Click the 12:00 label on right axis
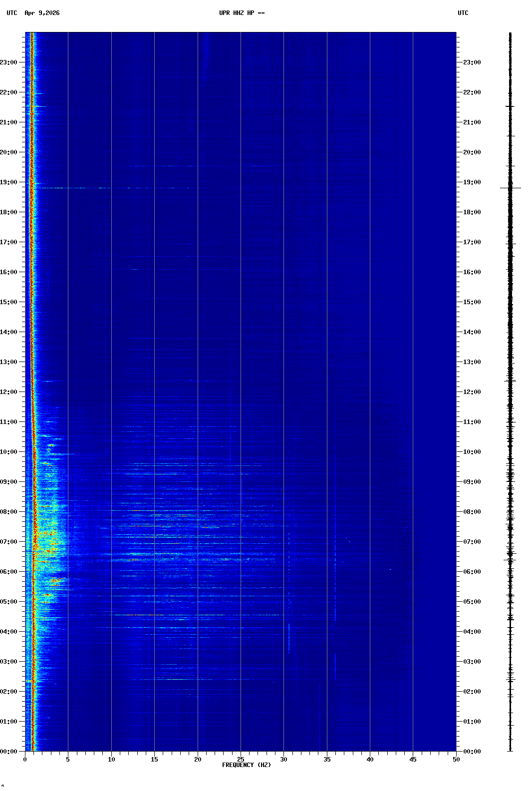This screenshot has width=532, height=791. pos(472,392)
